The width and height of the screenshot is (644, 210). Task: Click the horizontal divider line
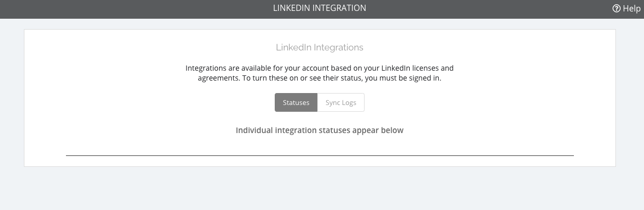pos(319,155)
